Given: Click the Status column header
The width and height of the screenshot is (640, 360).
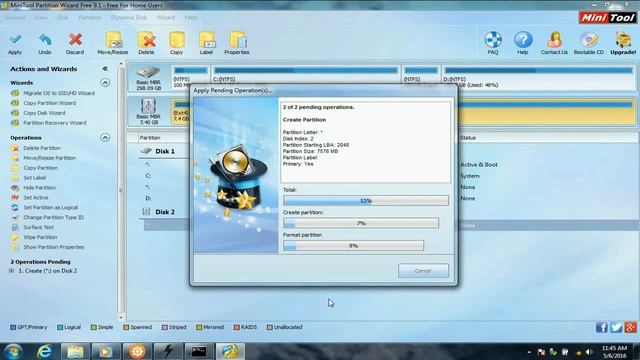Looking at the screenshot, I should click(x=468, y=138).
